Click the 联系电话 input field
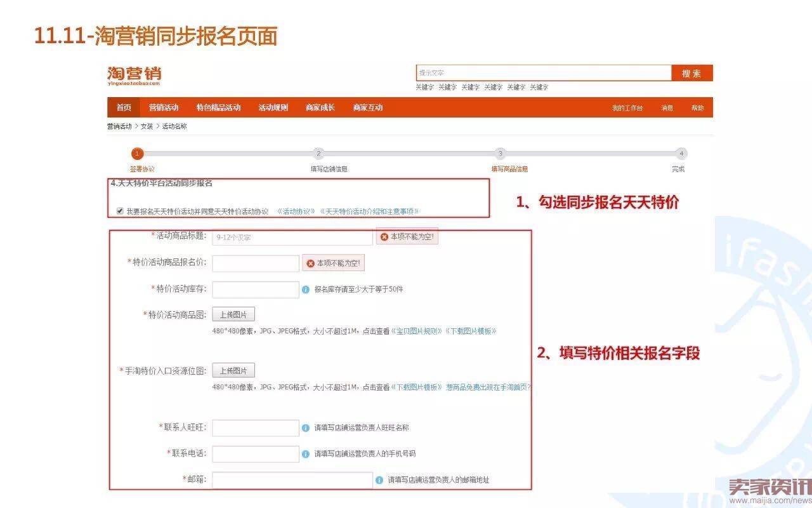 click(x=256, y=454)
